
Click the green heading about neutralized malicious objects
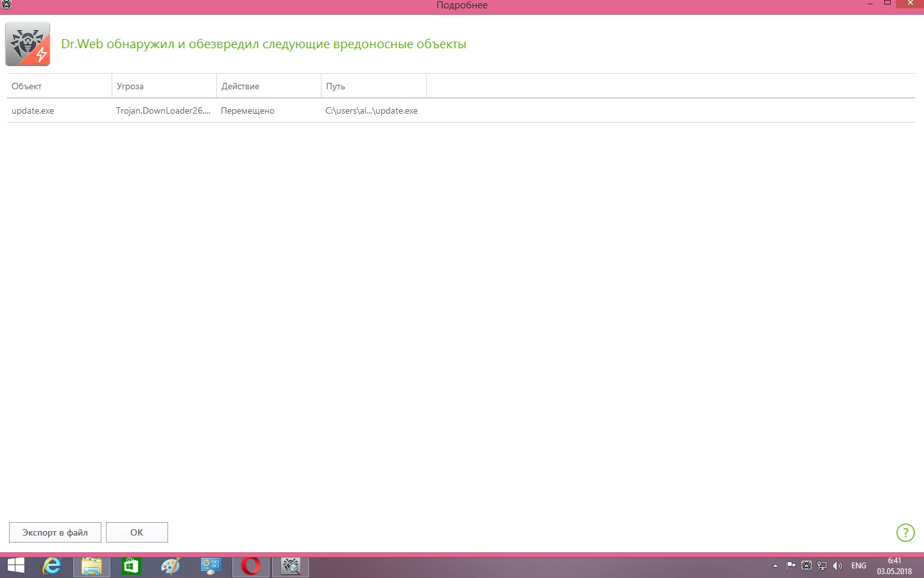[x=264, y=44]
